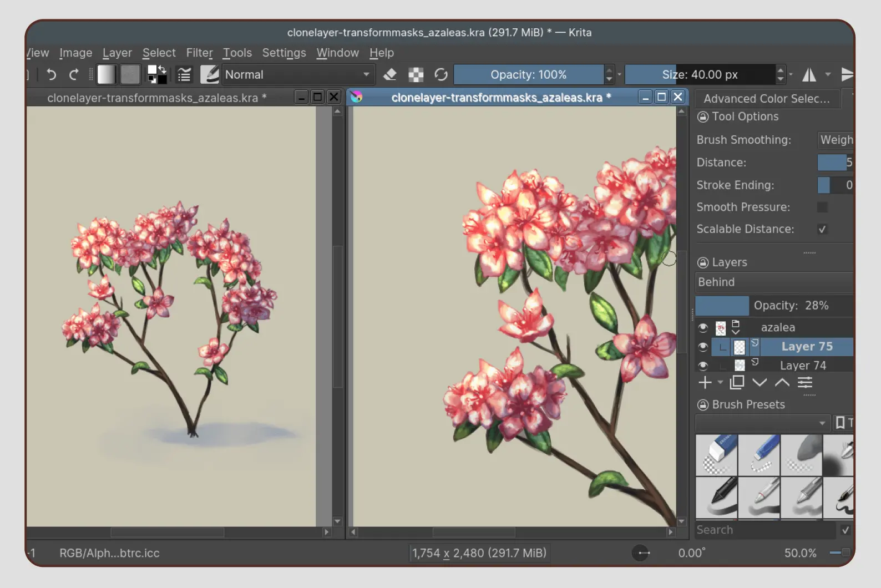881x588 pixels.
Task: Move layer down in stack
Action: [760, 382]
